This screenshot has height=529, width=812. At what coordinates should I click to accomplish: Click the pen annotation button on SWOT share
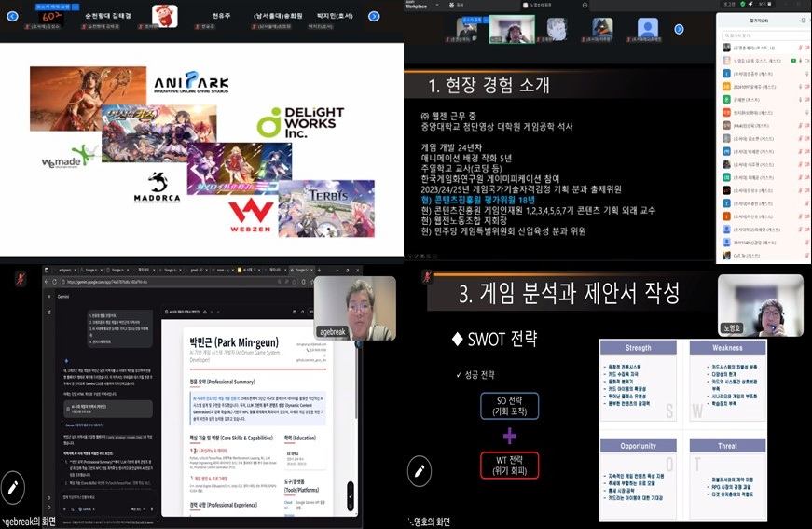point(420,471)
